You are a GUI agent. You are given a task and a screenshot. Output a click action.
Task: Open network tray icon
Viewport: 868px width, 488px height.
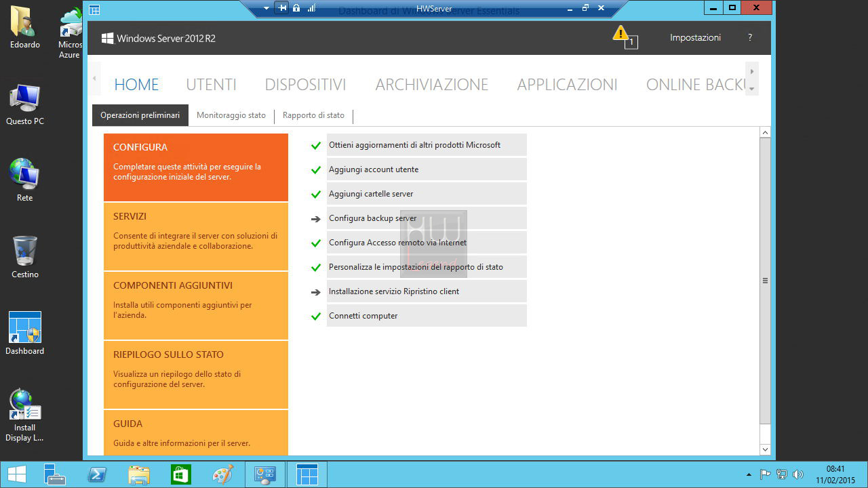[x=782, y=474]
